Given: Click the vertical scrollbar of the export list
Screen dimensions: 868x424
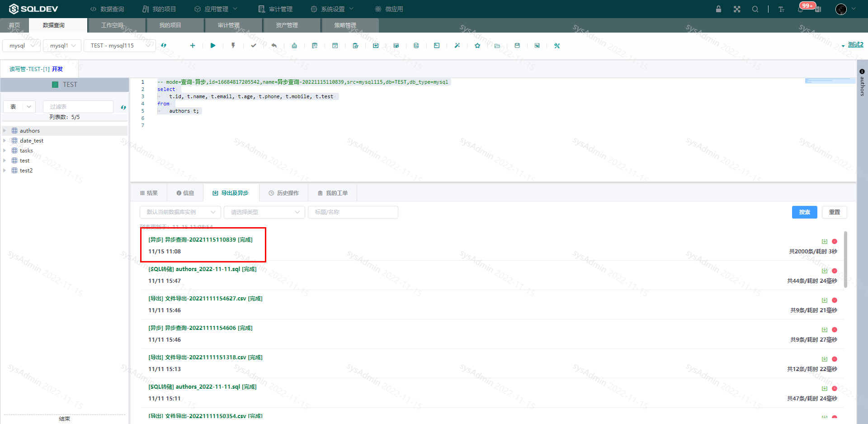Looking at the screenshot, I should click(845, 259).
